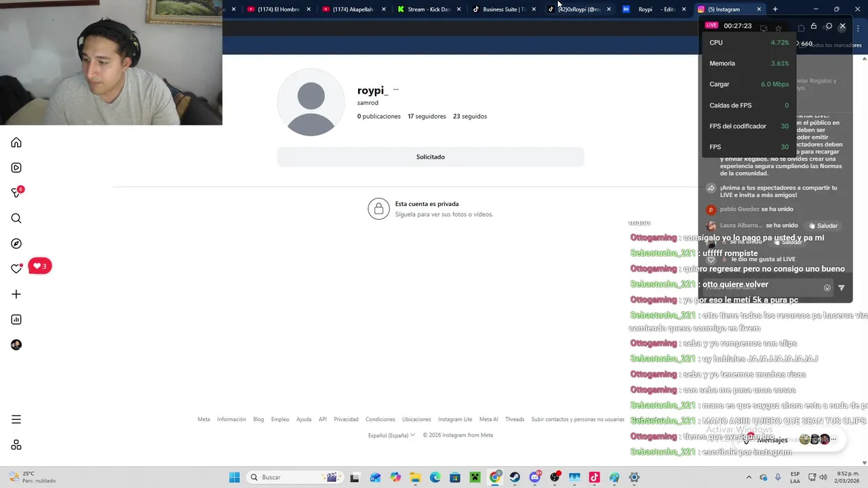Open the Condiciones footer link
Viewport: 868px width, 488px height.
380,420
